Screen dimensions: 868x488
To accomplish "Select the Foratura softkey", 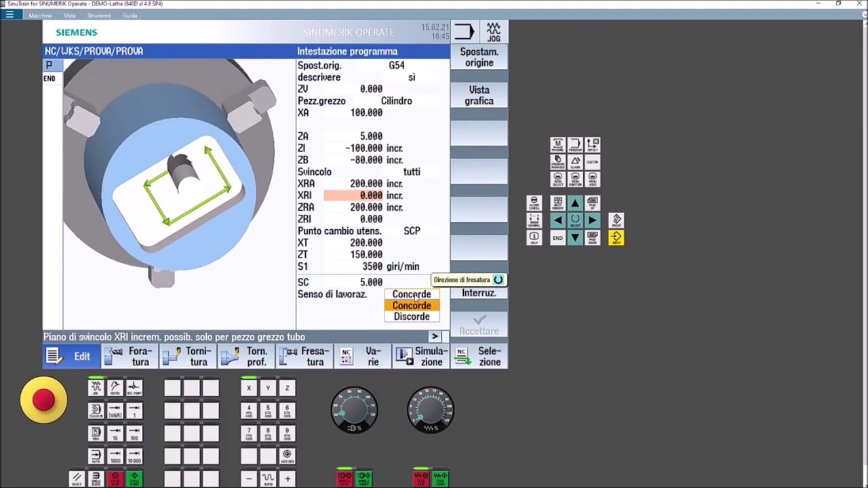I will (x=130, y=357).
